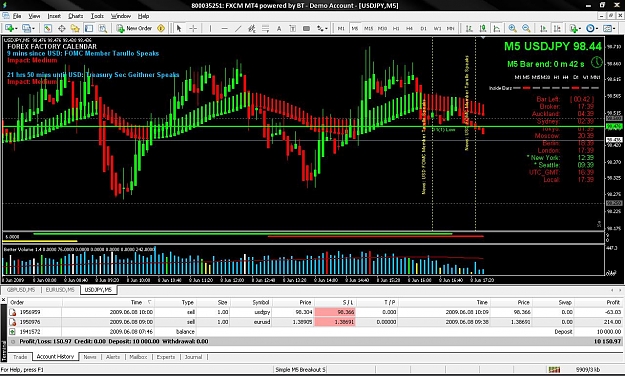Open the Indicators list icon
The width and height of the screenshot is (625, 376).
pyautogui.click(x=573, y=28)
